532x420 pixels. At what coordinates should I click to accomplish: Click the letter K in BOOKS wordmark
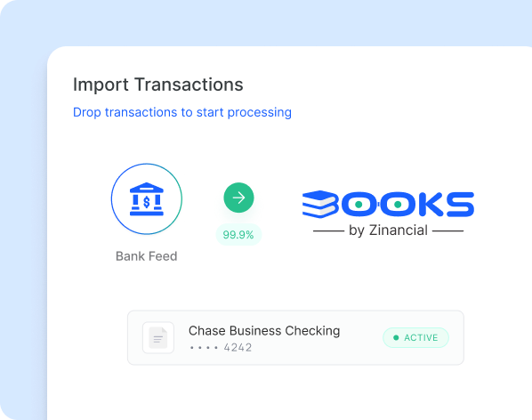pos(431,205)
